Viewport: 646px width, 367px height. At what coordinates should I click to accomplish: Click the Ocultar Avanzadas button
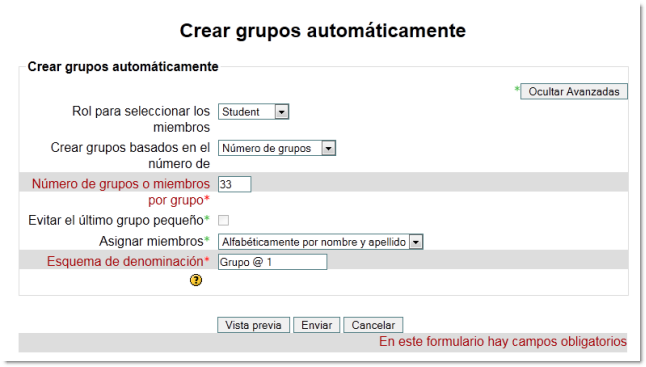coord(574,91)
